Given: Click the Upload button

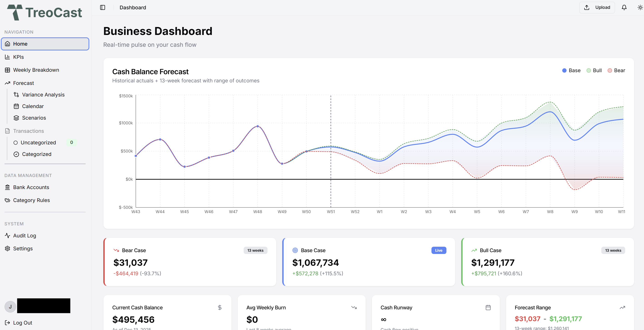Looking at the screenshot, I should pos(597,7).
